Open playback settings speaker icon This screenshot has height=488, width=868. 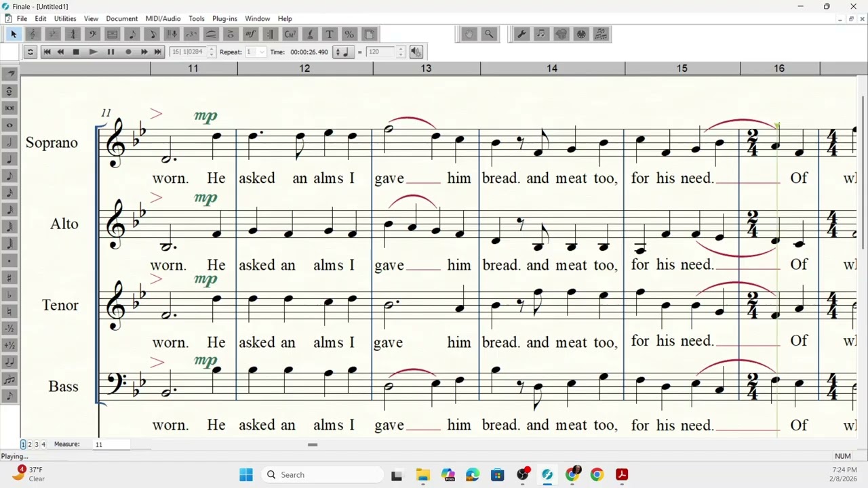(416, 52)
